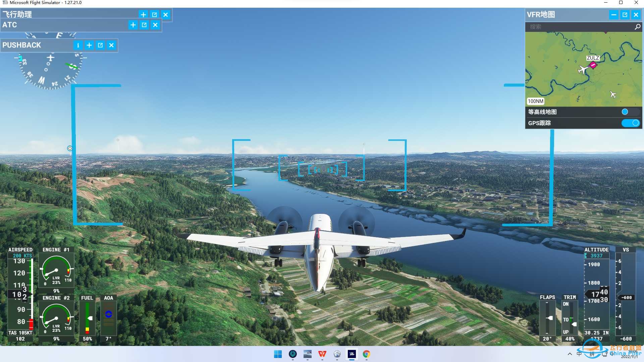This screenshot has height=362, width=644.
Task: Collapse the VFR地图 panel with minus icon
Action: point(614,15)
